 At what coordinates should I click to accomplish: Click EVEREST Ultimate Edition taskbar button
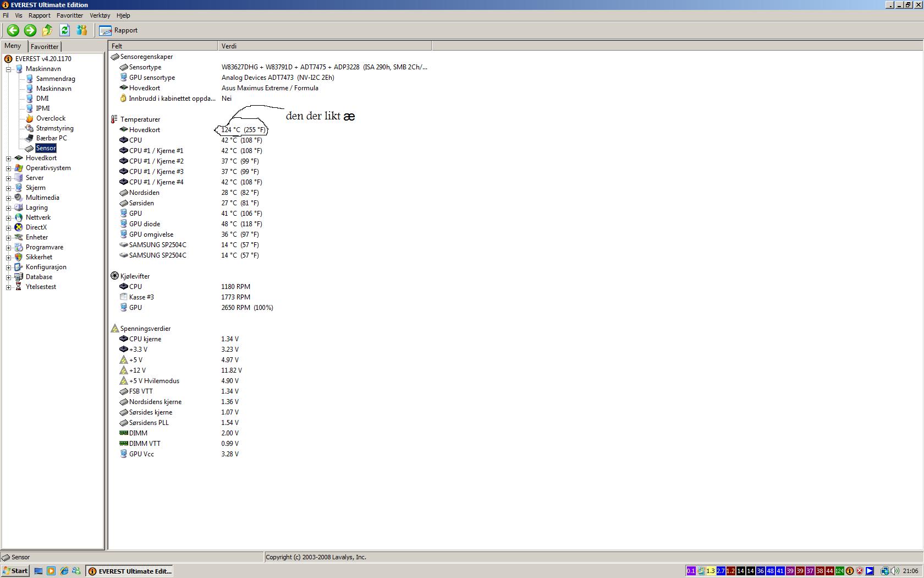pyautogui.click(x=129, y=571)
